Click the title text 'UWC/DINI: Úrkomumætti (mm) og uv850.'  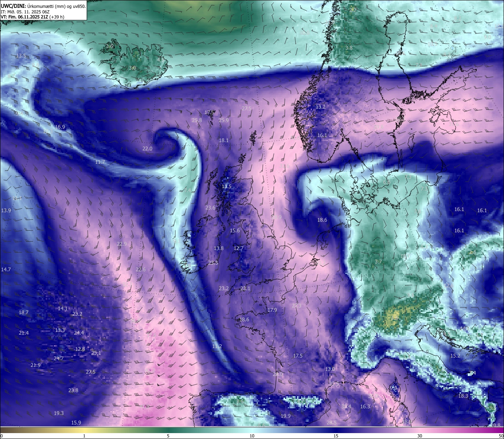pyautogui.click(x=43, y=6)
